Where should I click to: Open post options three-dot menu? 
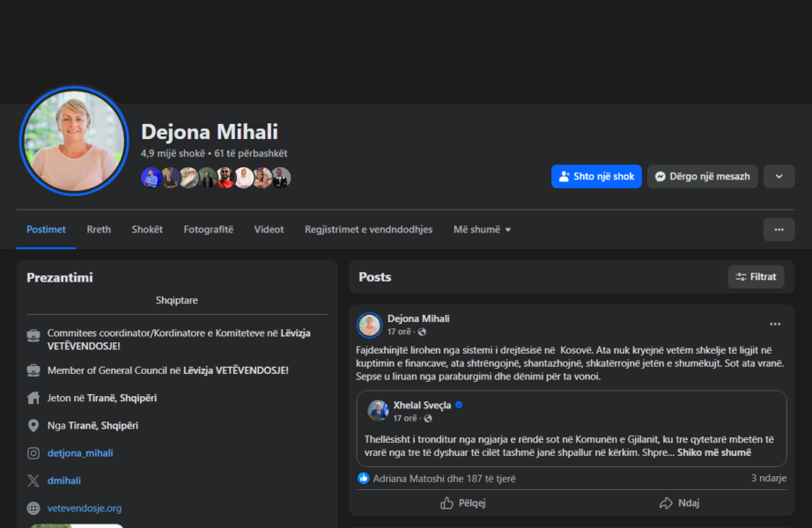[x=775, y=324]
